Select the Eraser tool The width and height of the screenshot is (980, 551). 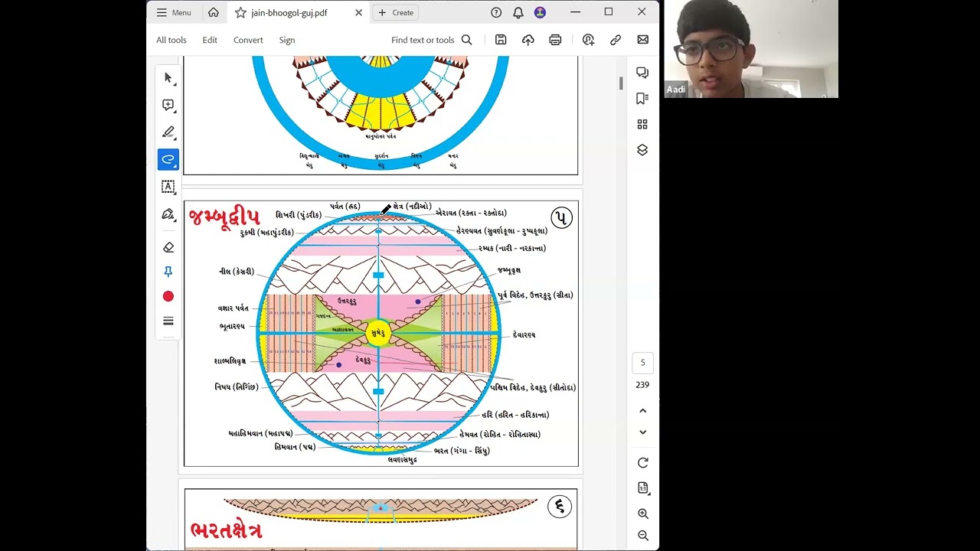click(168, 247)
